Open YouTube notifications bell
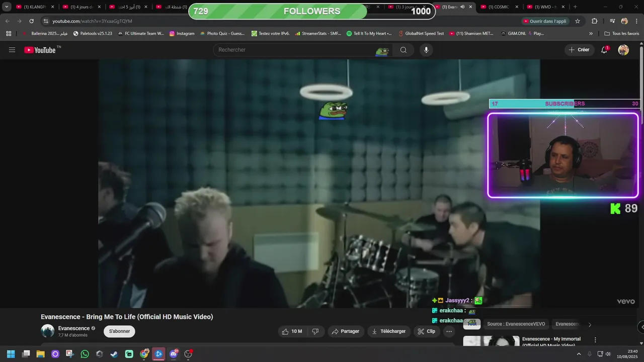644x362 pixels. tap(604, 50)
